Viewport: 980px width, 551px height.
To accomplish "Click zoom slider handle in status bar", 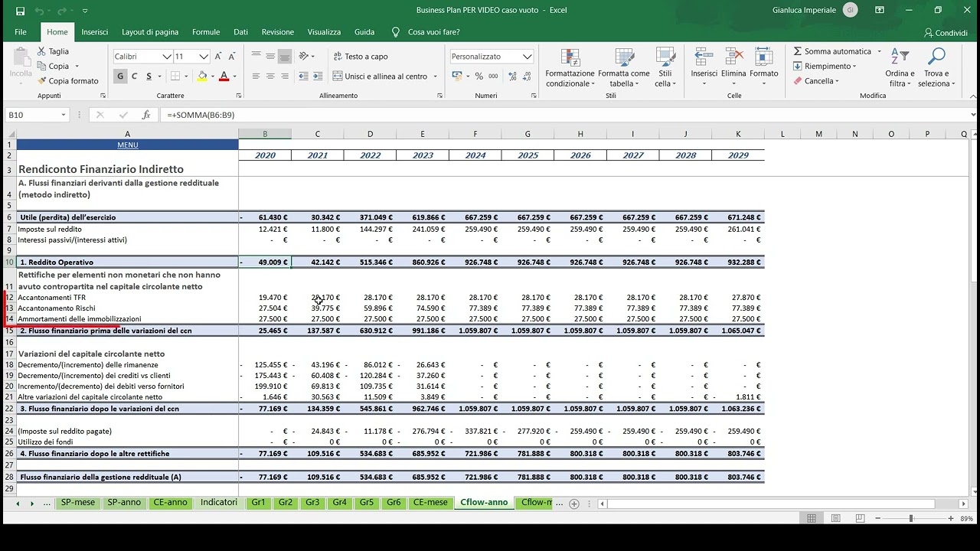I will click(911, 518).
